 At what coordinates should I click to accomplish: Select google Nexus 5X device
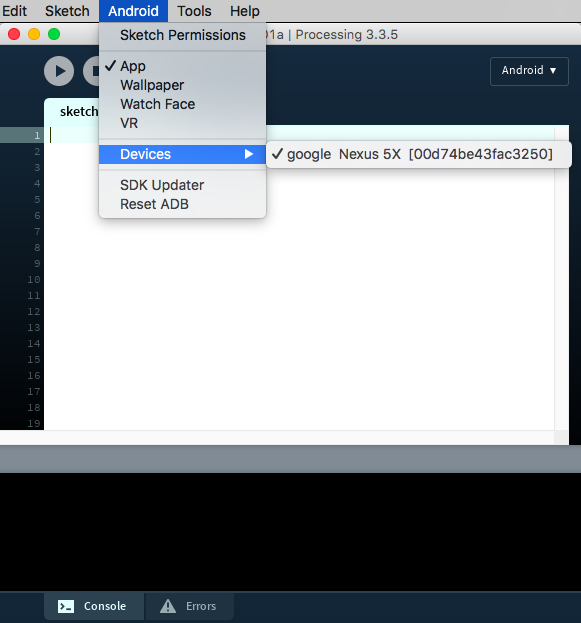(419, 154)
